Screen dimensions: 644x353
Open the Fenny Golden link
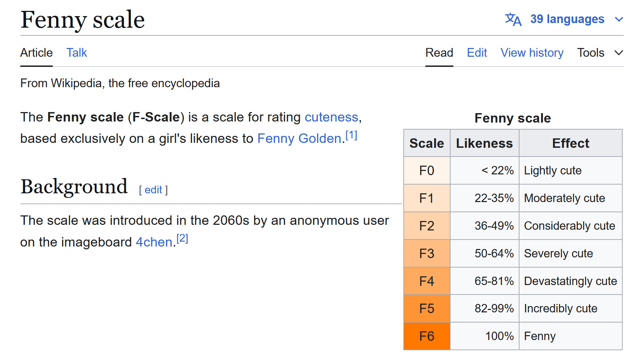point(299,139)
